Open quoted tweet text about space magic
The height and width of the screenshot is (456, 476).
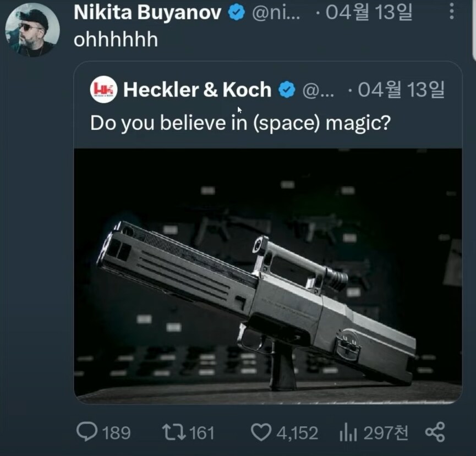click(240, 122)
